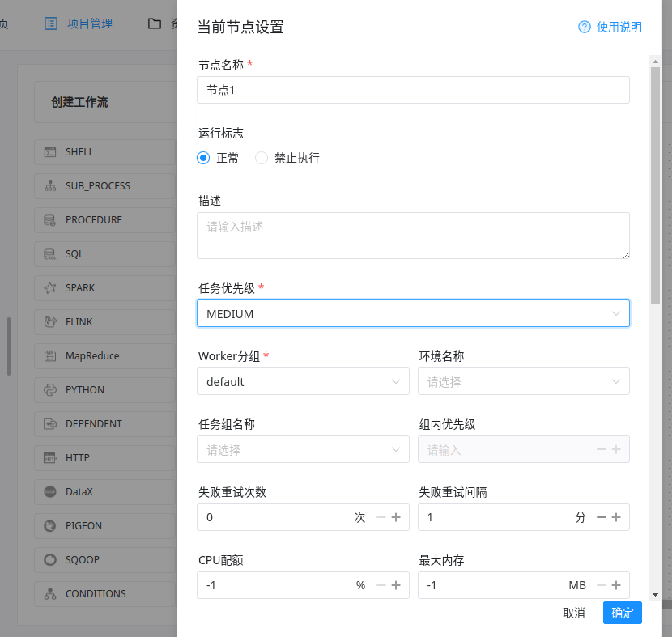Click the 取消 cancel button
672x637 pixels.
574,613
